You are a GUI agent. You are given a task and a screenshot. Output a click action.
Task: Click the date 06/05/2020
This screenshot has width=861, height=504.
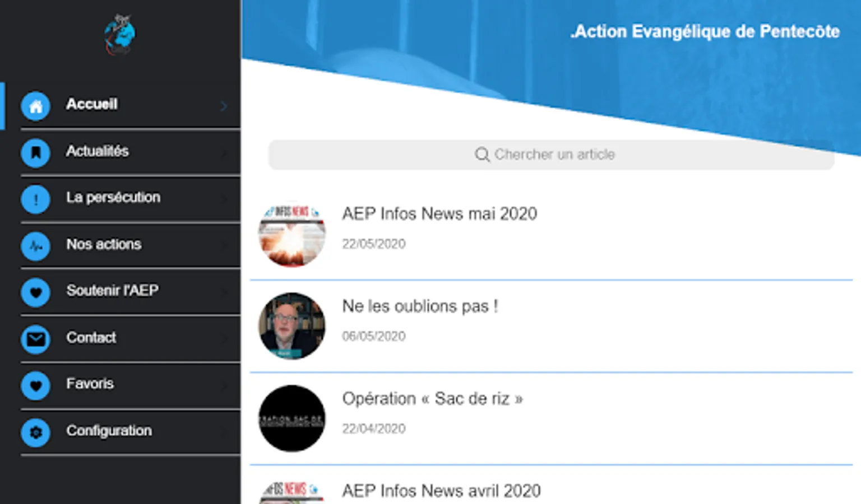[x=373, y=337]
